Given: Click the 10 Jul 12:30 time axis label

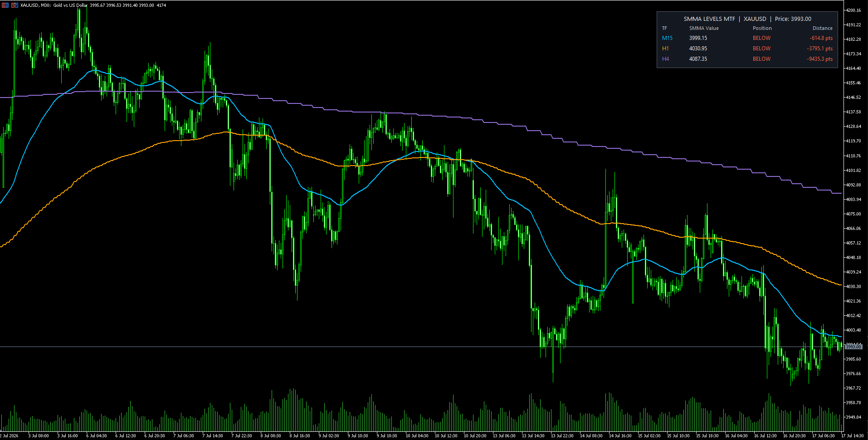Looking at the screenshot, I should 446,436.
